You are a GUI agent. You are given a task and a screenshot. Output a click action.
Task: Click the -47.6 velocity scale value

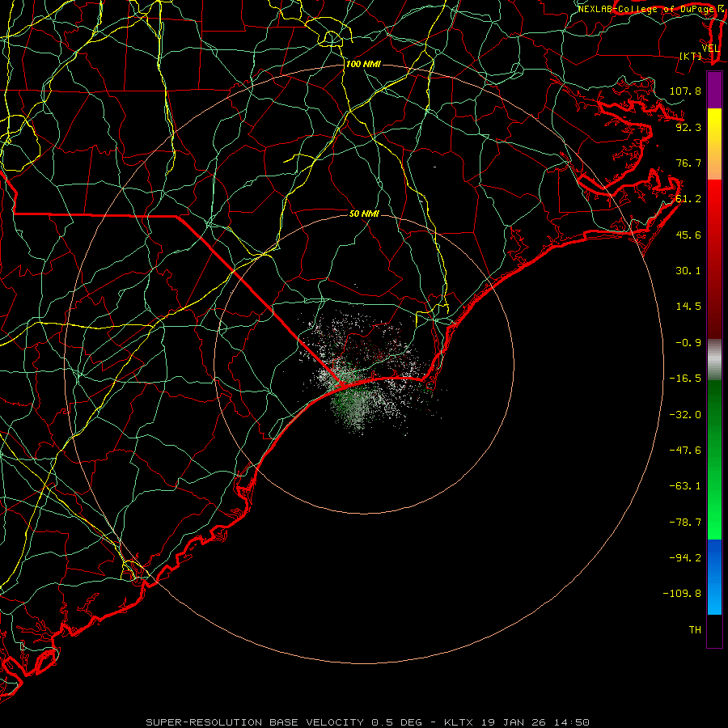685,451
